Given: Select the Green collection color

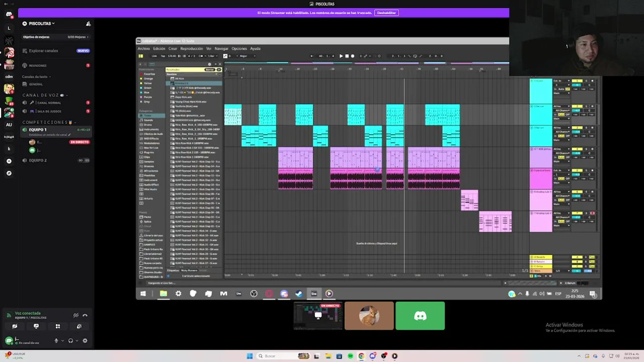Looking at the screenshot, I should pyautogui.click(x=147, y=88).
